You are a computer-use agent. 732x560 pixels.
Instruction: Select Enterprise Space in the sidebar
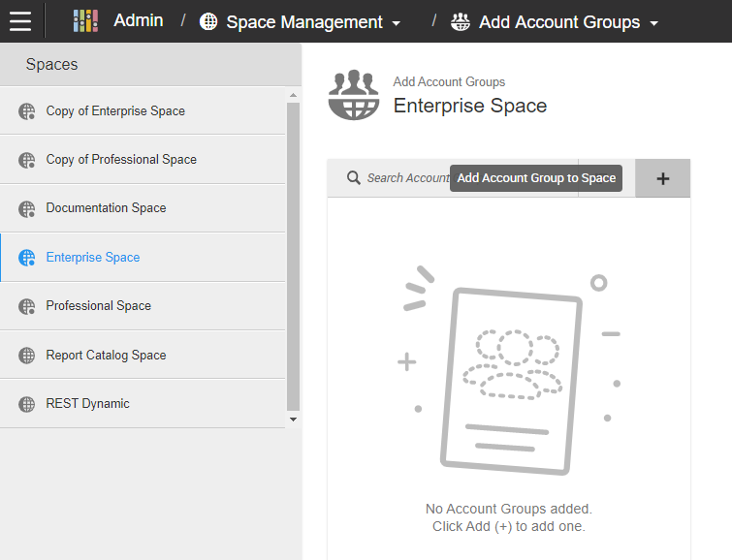point(93,258)
